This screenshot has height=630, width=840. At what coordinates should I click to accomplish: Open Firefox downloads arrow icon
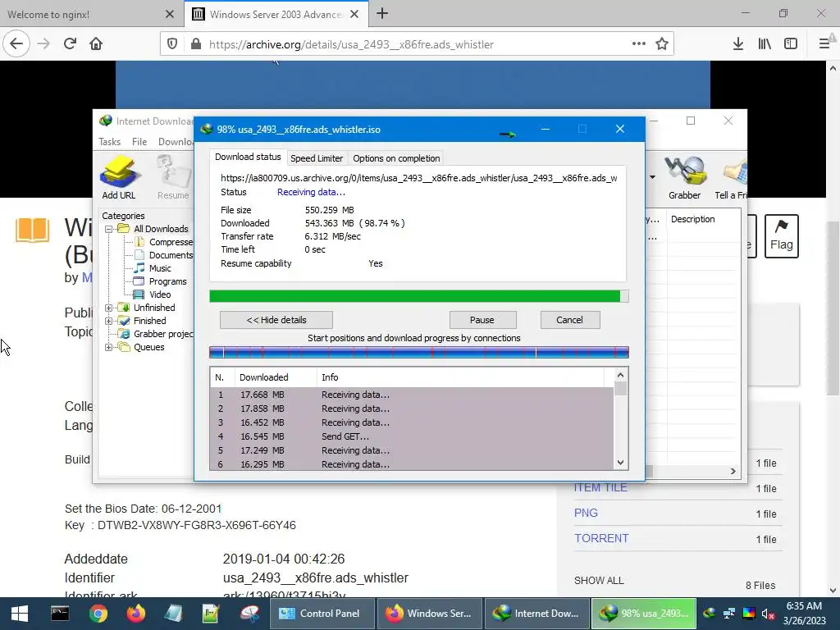tap(738, 44)
